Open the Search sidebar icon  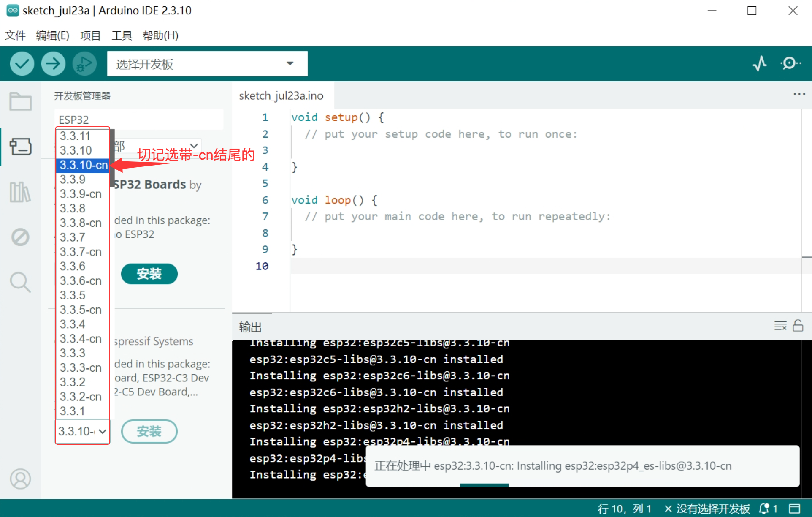[20, 282]
